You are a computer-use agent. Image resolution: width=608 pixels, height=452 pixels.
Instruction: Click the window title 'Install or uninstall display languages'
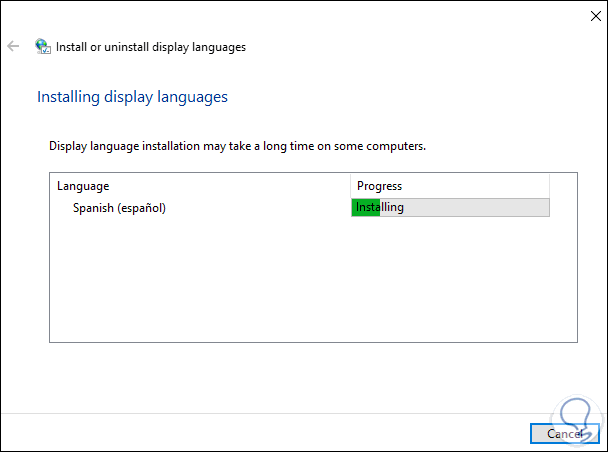click(151, 46)
